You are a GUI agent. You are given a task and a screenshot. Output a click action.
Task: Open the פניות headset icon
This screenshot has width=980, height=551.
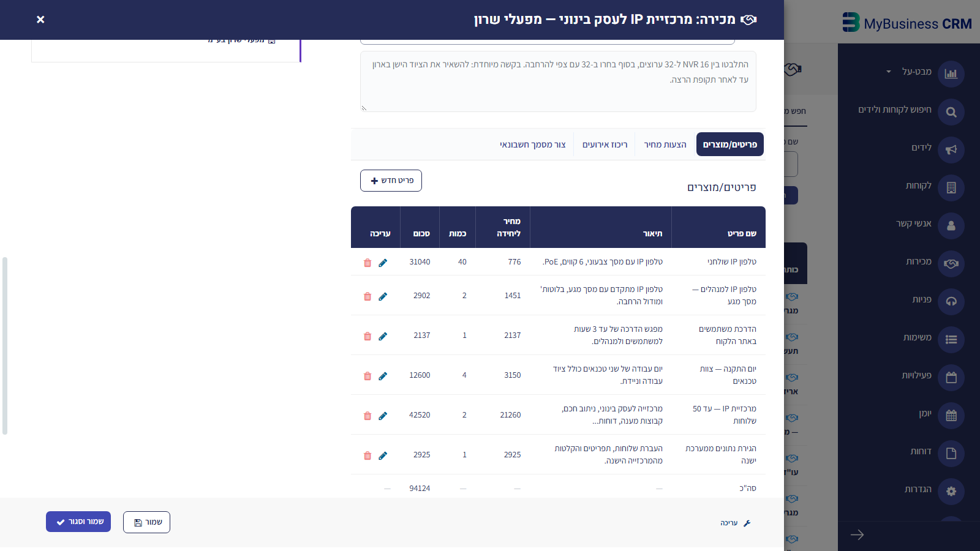pos(951,302)
